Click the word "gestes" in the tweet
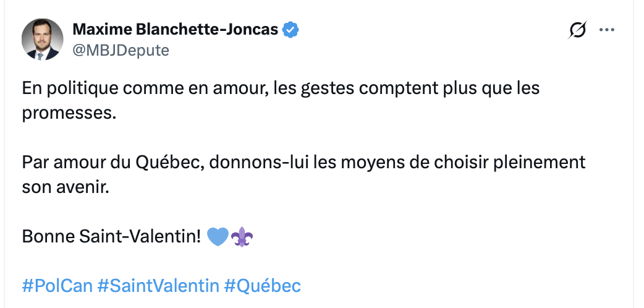 coord(324,88)
